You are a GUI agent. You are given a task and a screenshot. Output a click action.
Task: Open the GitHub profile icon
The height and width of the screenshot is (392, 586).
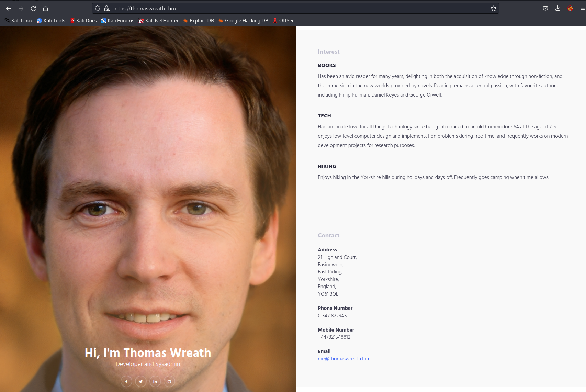coord(169,381)
